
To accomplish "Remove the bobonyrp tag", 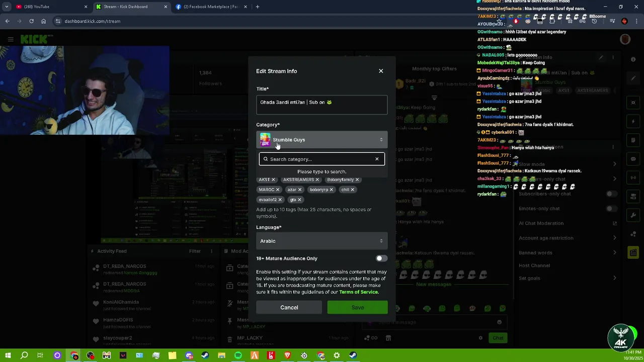I will [x=331, y=190].
